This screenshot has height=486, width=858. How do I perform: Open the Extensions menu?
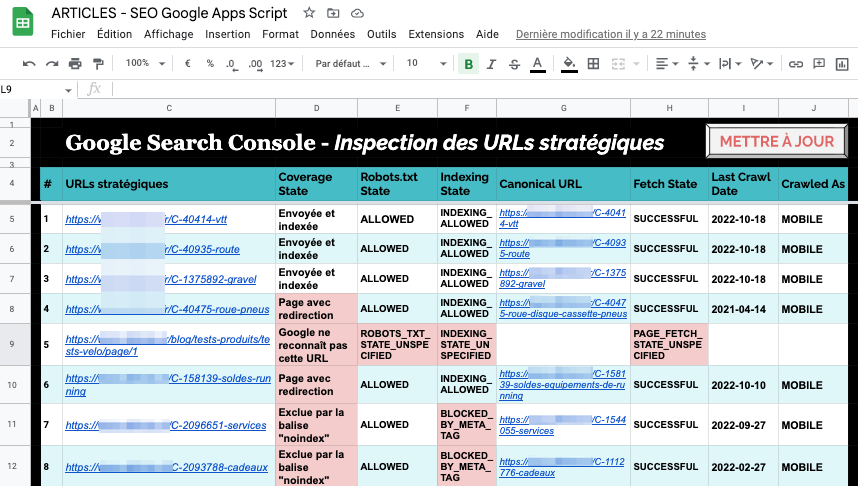436,34
